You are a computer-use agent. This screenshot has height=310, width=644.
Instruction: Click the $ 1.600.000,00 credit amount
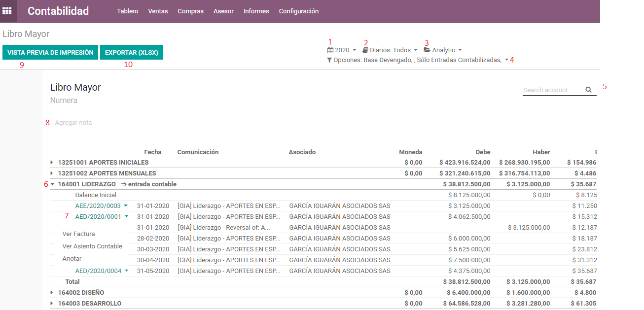click(529, 292)
